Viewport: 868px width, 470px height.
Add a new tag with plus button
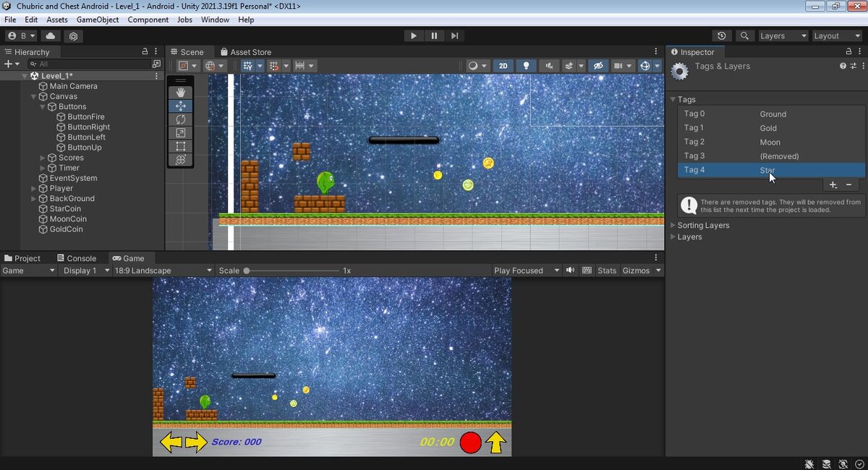click(833, 185)
